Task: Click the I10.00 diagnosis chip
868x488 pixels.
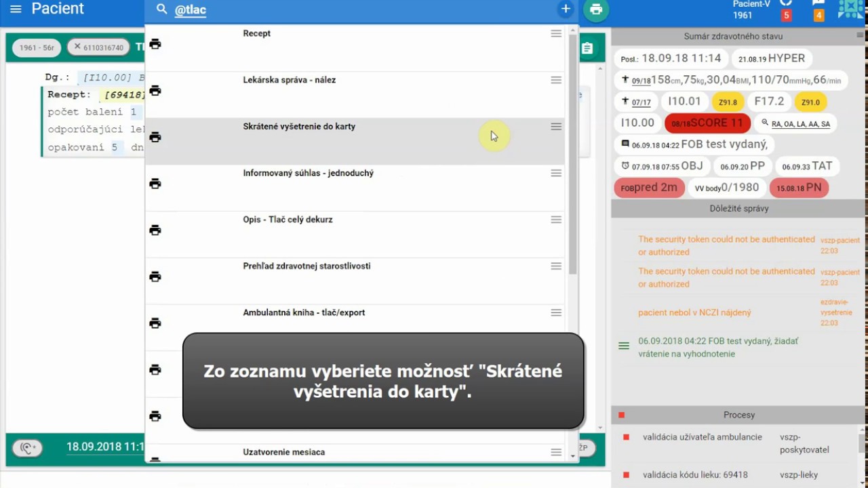Action: [637, 123]
